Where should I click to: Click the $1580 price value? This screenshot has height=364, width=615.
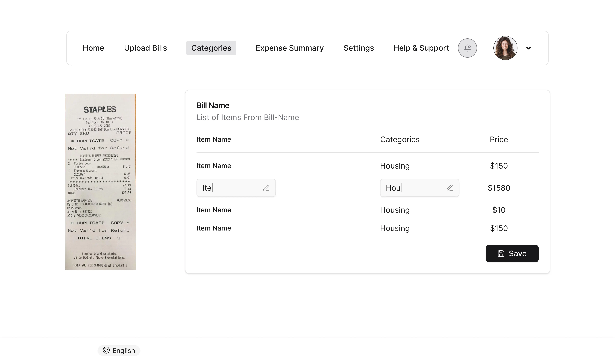(x=499, y=188)
